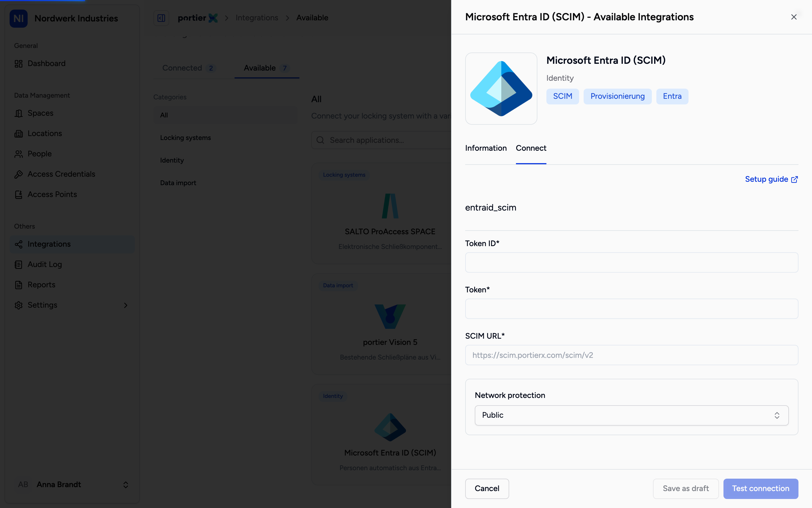
Task: Select the Locking systems category
Action: click(x=226, y=138)
